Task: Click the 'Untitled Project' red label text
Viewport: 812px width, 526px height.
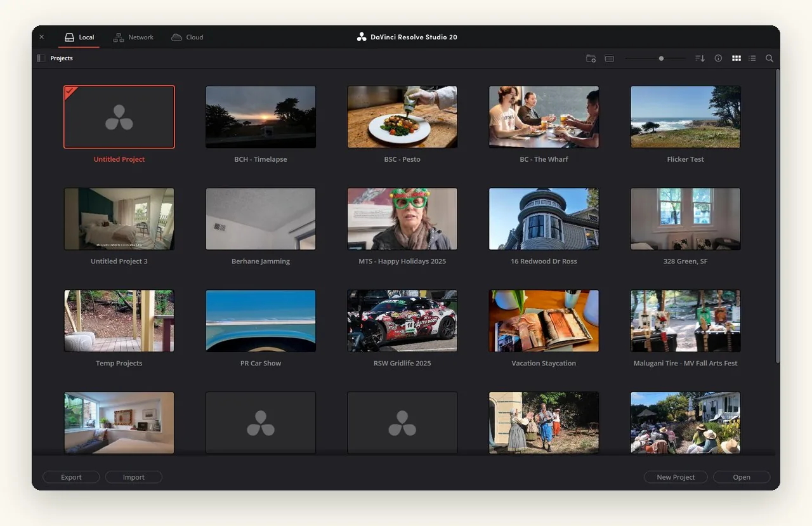Action: click(x=119, y=159)
